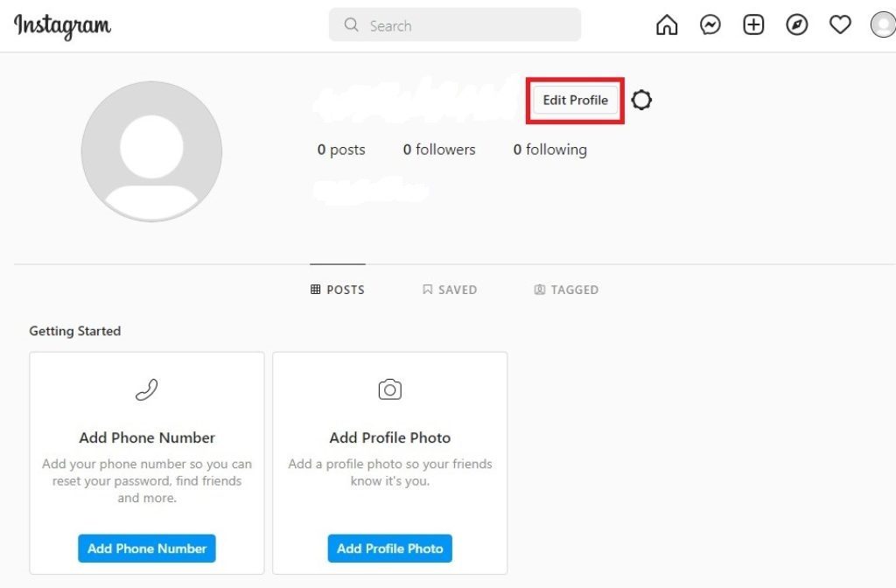Click the large default profile picture
The height and width of the screenshot is (588, 896).
pos(151,151)
